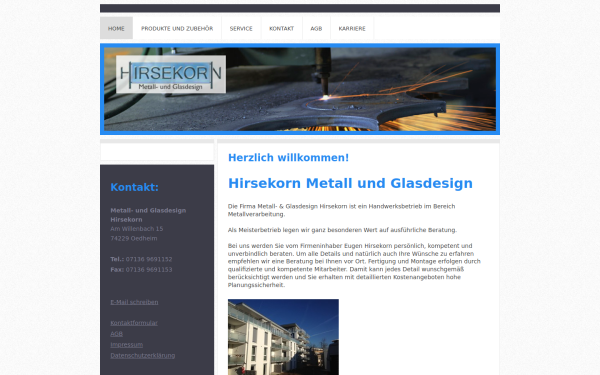Viewport: 600px width, 375px height.
Task: Open the HOME navigation tab
Action: coord(116,28)
